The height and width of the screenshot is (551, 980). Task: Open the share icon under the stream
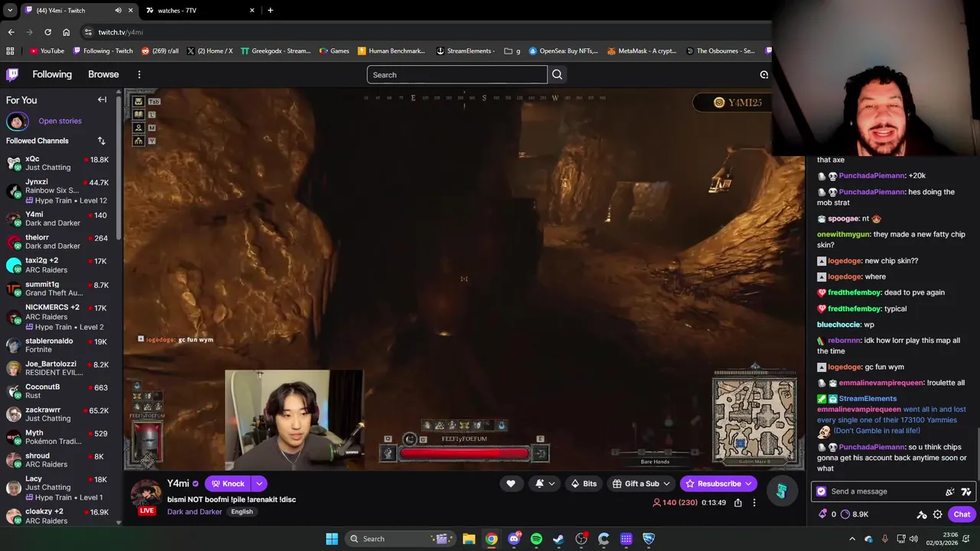tap(738, 503)
